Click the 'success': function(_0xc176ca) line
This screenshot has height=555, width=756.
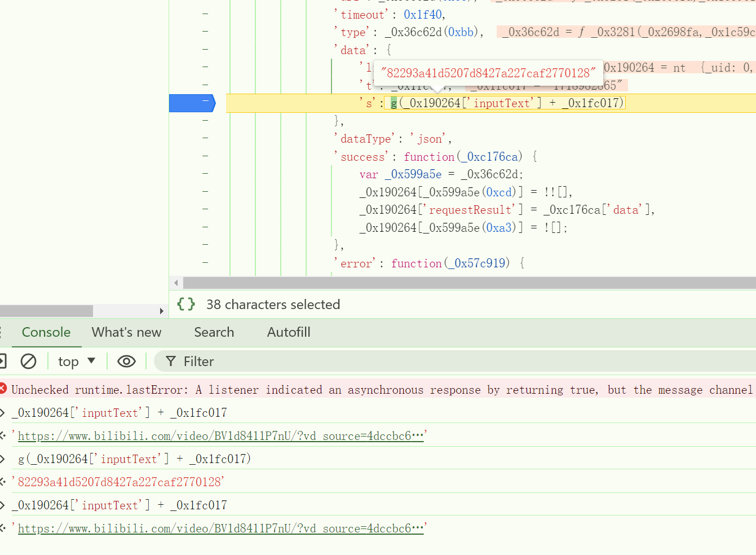click(x=436, y=157)
